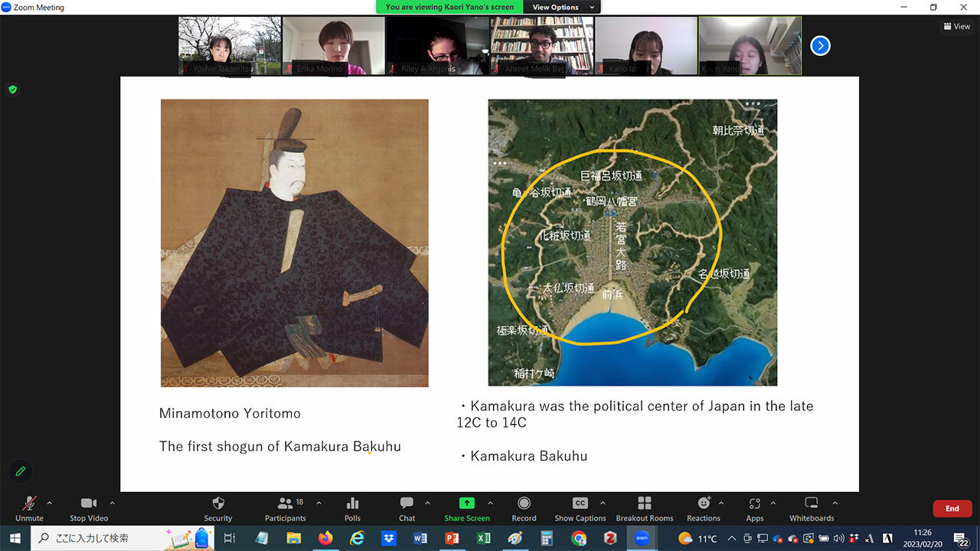Image resolution: width=980 pixels, height=551 pixels.
Task: Open Excel from the taskbar
Action: pyautogui.click(x=483, y=538)
